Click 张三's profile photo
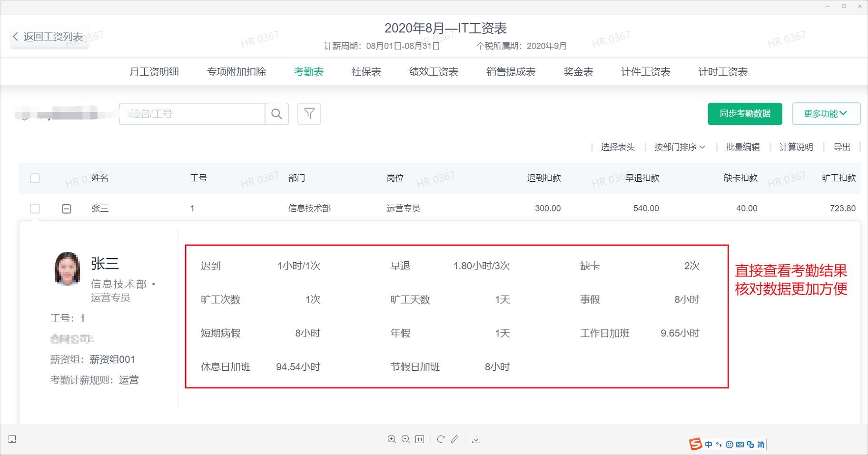The image size is (868, 455). [x=67, y=268]
